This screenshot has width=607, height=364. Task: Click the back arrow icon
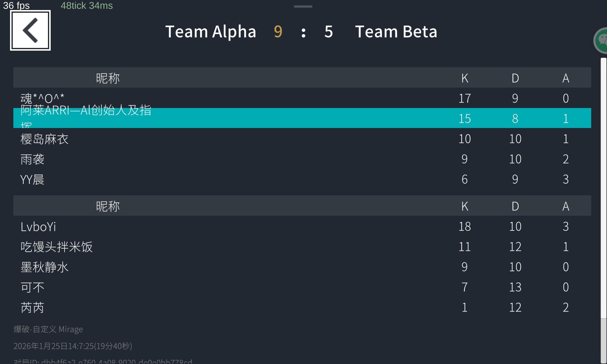30,30
